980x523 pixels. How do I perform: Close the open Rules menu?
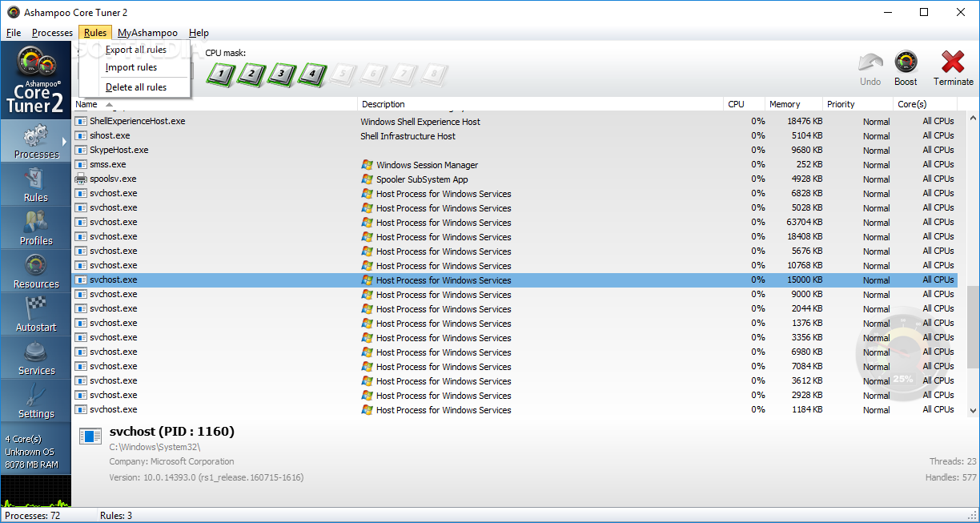[95, 33]
